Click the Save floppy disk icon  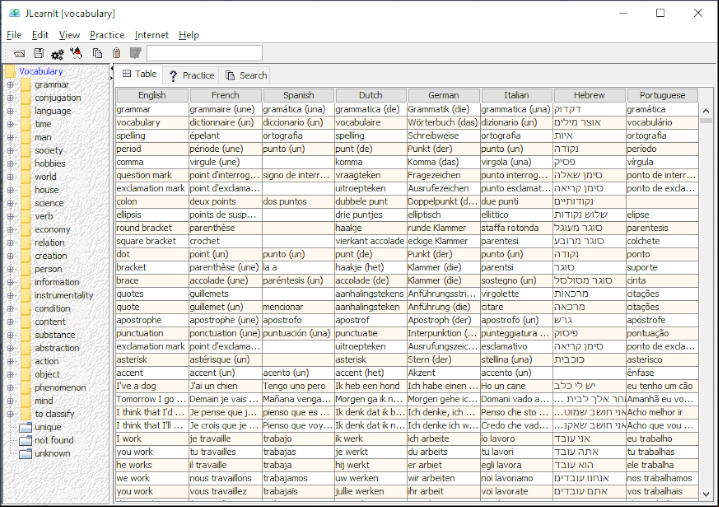click(39, 53)
